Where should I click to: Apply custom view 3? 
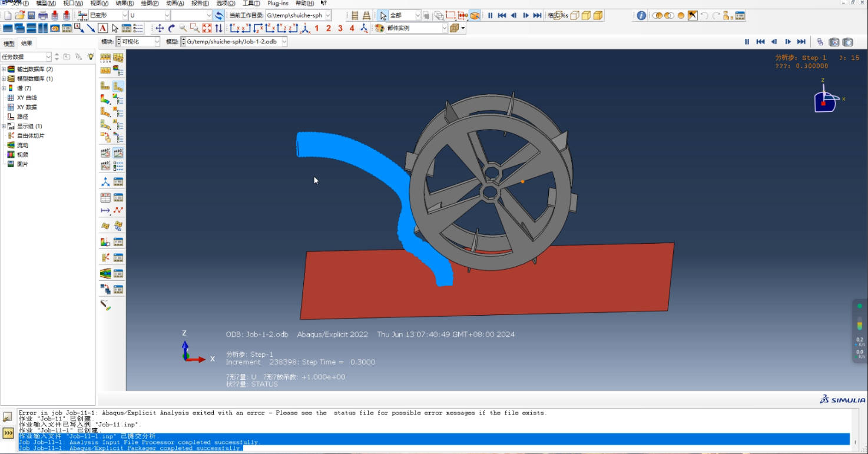click(x=340, y=28)
